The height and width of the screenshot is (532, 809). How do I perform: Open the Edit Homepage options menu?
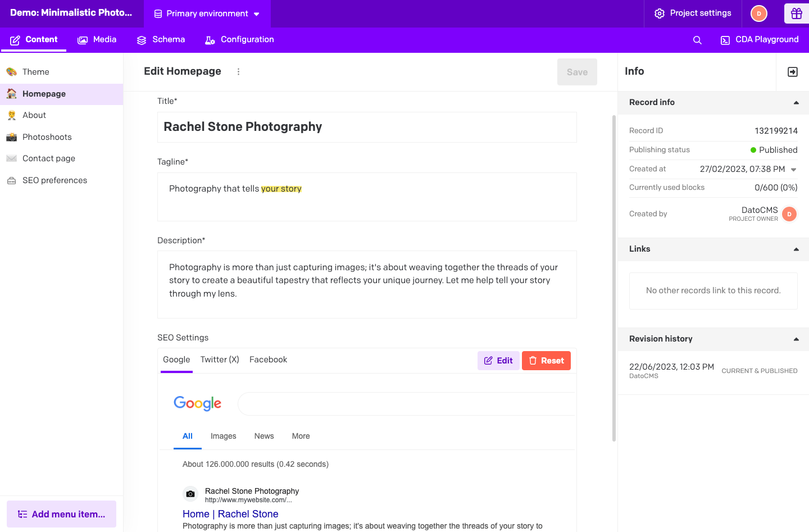coord(238,71)
